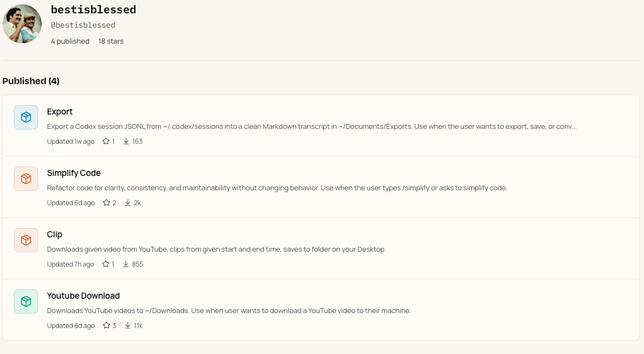Open the bestisblessed profile avatar

point(22,24)
